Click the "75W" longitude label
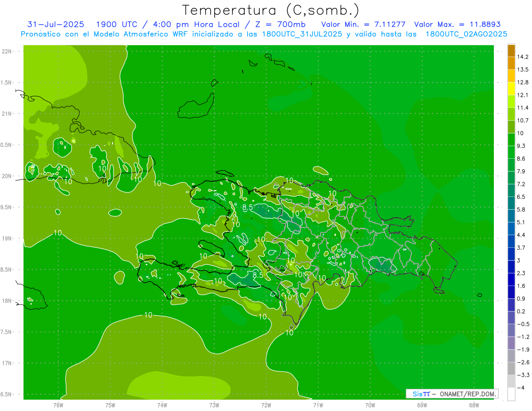Viewport: 532px width, 411px height. [110, 405]
